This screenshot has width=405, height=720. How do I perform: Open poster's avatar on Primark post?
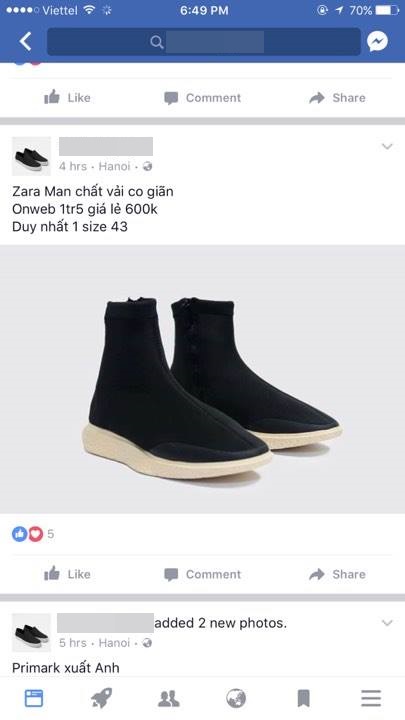[x=31, y=633]
